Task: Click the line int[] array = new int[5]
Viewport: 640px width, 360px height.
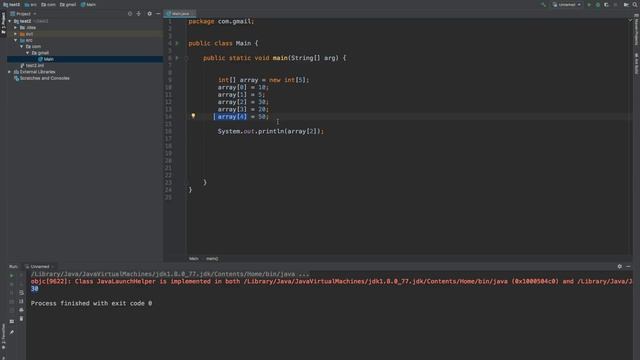Action: click(x=263, y=80)
